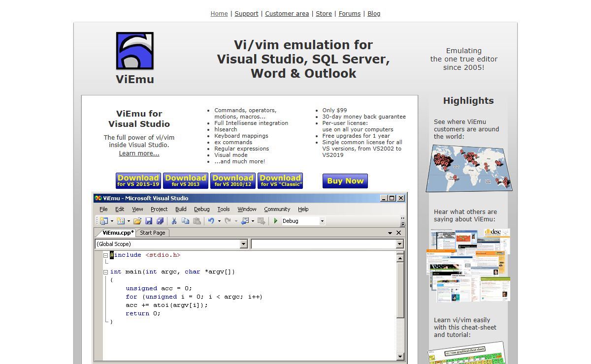Viewport: 591px width, 364px height.
Task: Collapse the main function code region
Action: [x=106, y=272]
